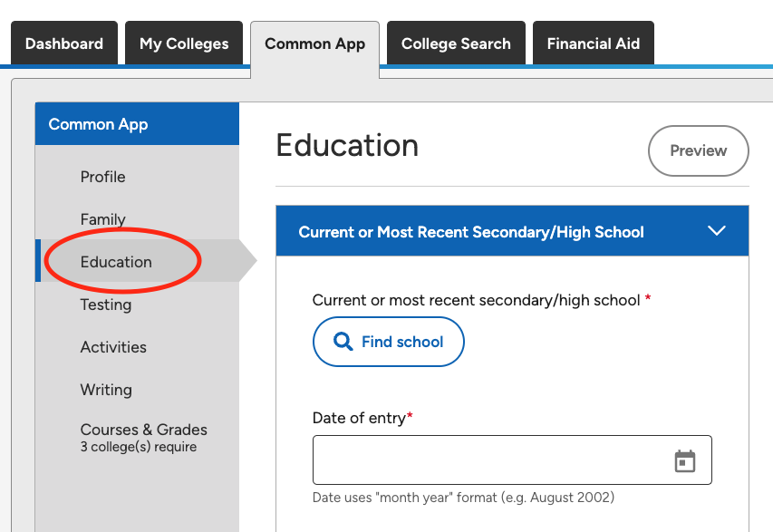Screen dimensions: 773x532
Task: Click the Common App sidebar header
Action: [x=98, y=124]
